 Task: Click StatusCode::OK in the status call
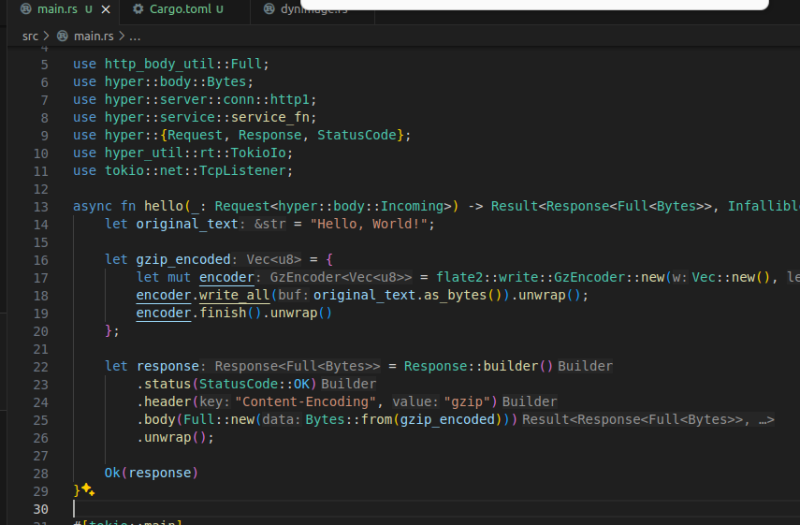pos(257,384)
